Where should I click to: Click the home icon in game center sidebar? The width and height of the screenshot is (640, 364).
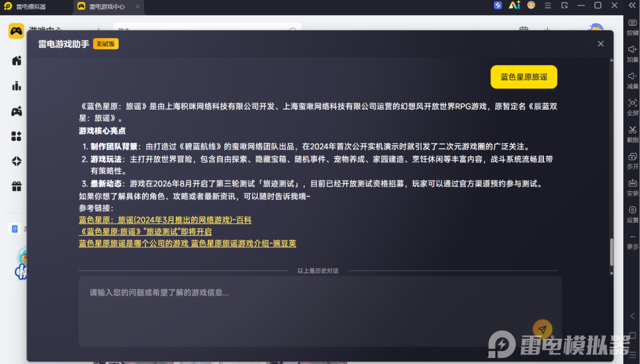click(x=17, y=61)
